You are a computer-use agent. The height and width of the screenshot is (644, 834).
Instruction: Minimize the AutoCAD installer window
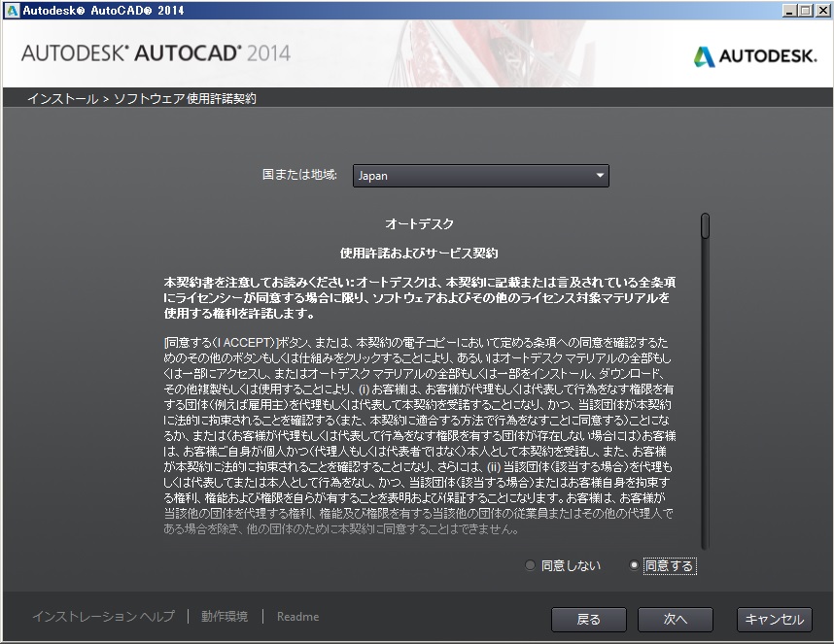(x=787, y=10)
